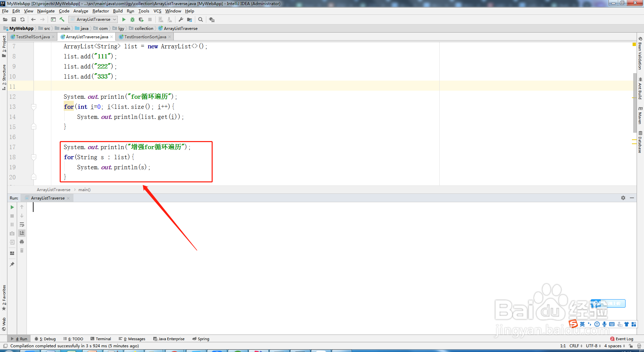Viewport: 644px width, 352px height.
Task: Click the yellow inspection indicator in the editor's top-right corner
Action: (x=634, y=44)
